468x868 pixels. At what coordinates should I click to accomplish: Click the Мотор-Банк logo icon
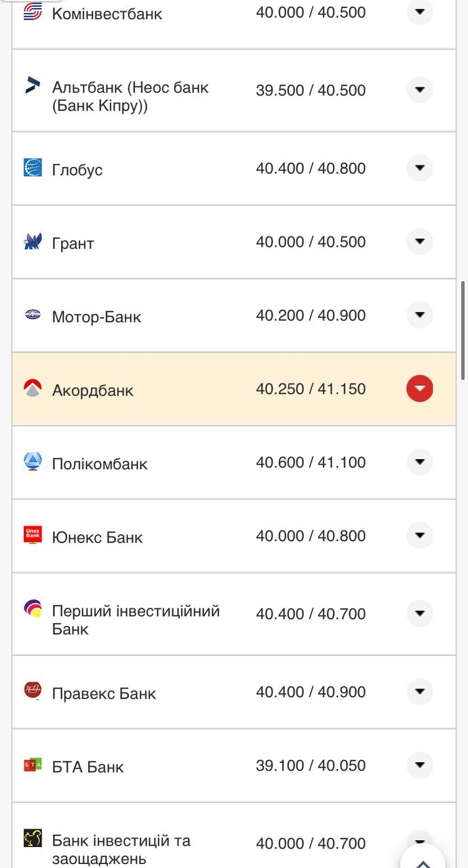tap(33, 315)
